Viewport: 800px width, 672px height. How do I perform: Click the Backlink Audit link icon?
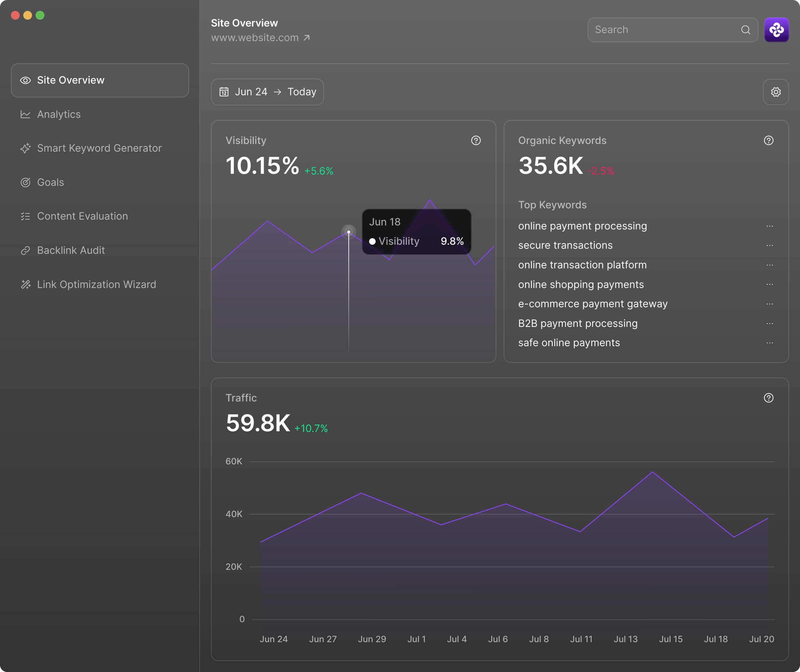pos(25,250)
